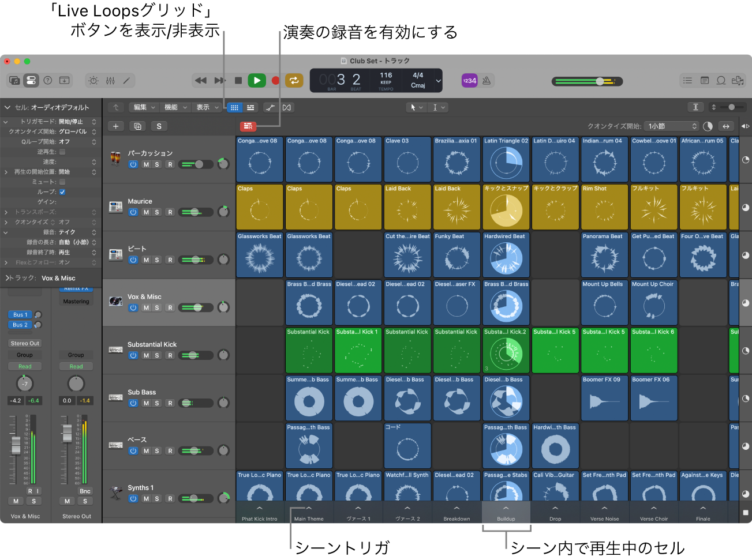This screenshot has width=752, height=560.
Task: Toggle the Live Loops grid button
Action: 234,107
